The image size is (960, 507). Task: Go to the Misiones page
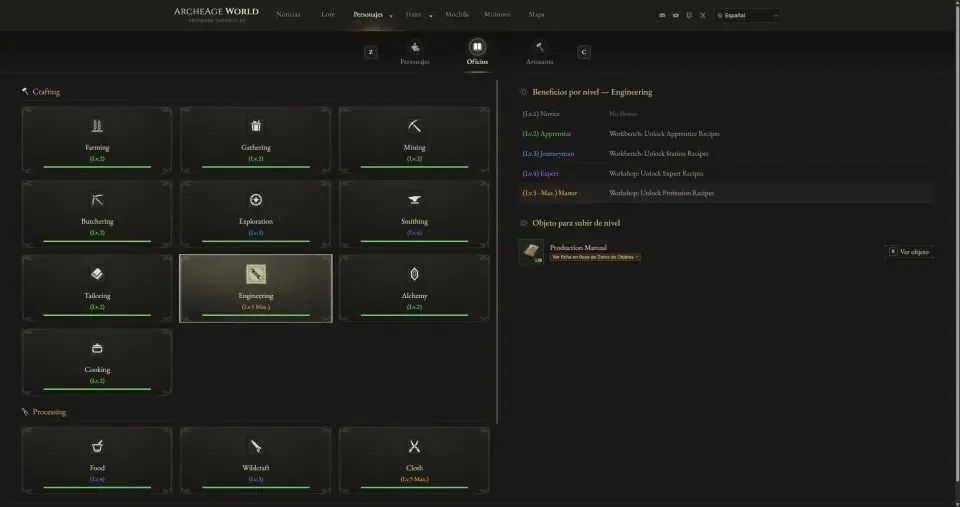[497, 15]
